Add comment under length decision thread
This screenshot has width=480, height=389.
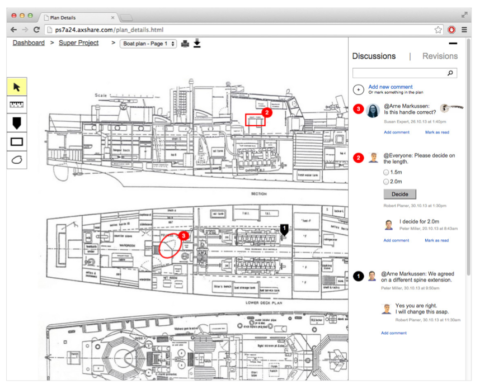pos(396,240)
